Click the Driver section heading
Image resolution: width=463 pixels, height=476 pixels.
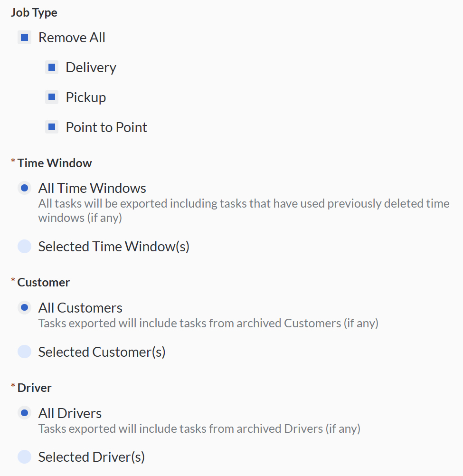pos(35,388)
